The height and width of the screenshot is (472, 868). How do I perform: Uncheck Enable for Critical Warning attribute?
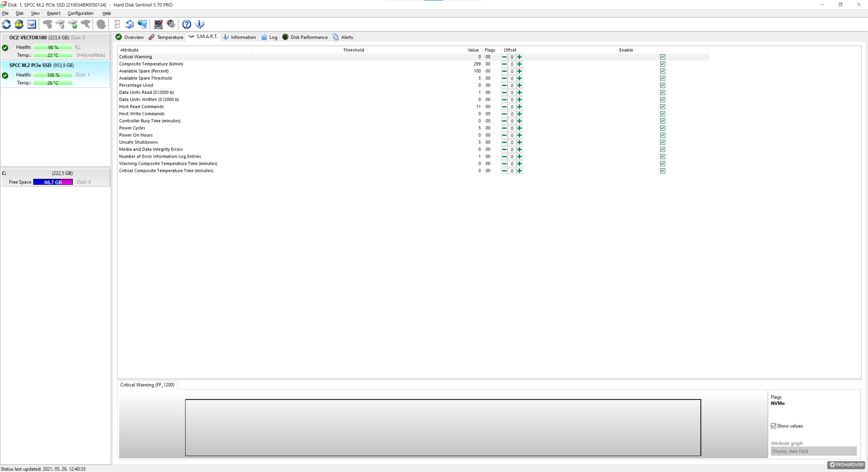click(x=662, y=57)
